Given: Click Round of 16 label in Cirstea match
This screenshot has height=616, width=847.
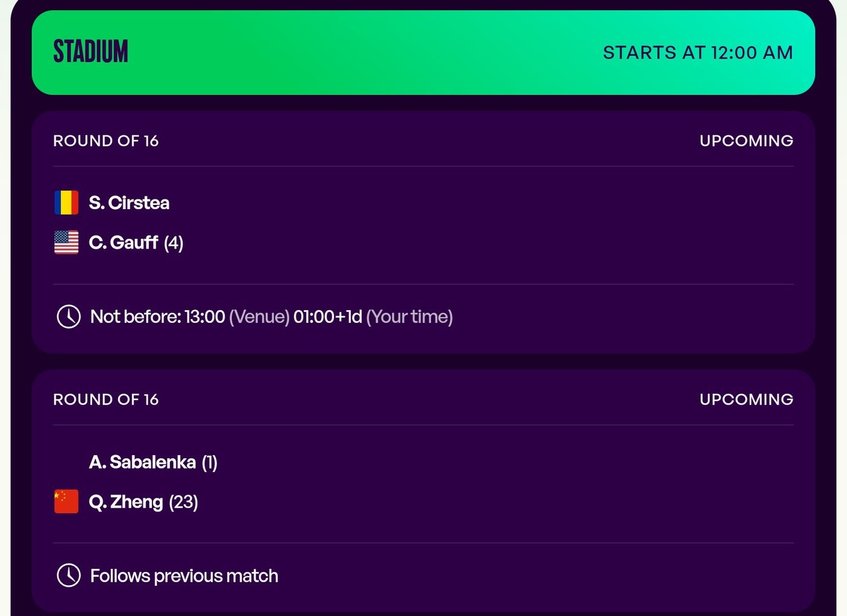Looking at the screenshot, I should point(106,141).
